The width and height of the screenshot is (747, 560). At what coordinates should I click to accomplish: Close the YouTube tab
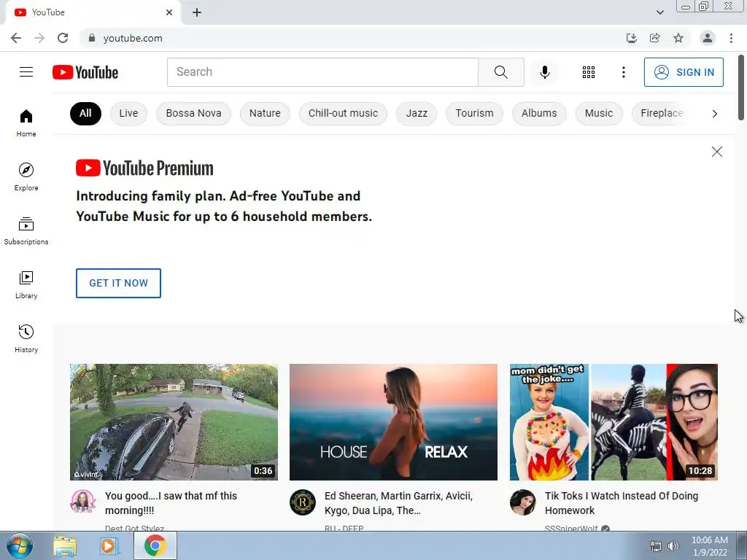(169, 12)
